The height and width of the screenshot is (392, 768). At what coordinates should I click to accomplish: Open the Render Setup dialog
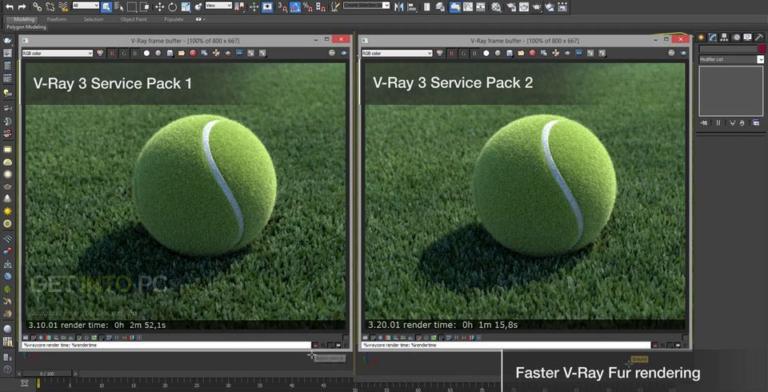(510, 7)
